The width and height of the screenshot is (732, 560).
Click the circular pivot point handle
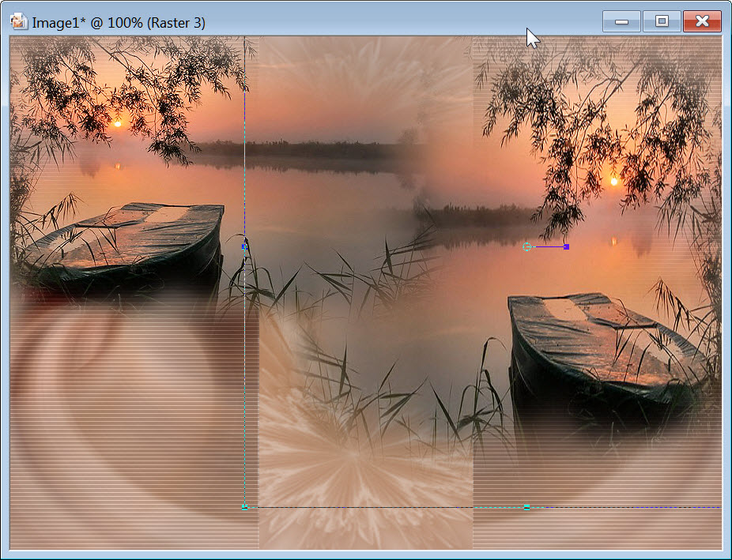point(526,246)
